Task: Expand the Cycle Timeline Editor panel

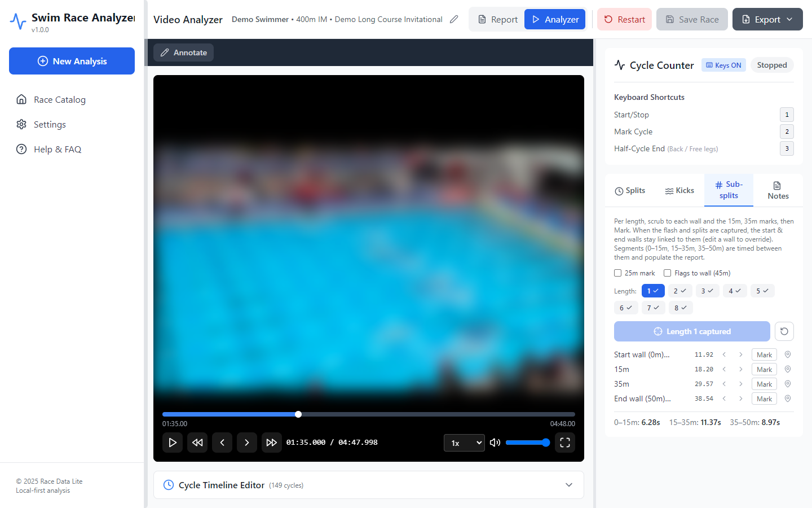Action: pyautogui.click(x=368, y=485)
